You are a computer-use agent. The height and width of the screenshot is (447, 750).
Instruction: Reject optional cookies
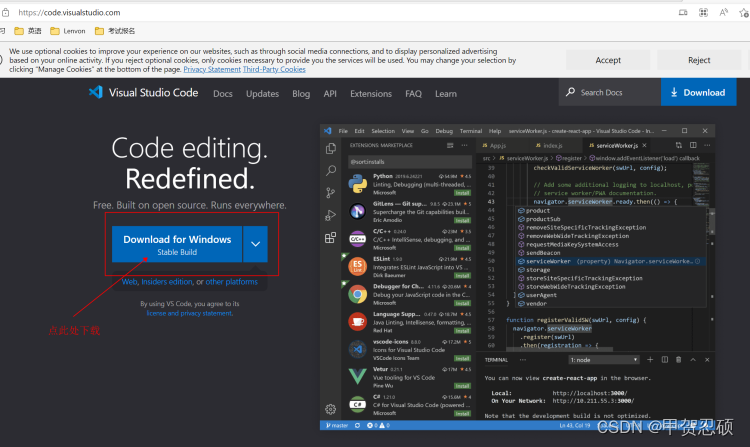(x=699, y=60)
